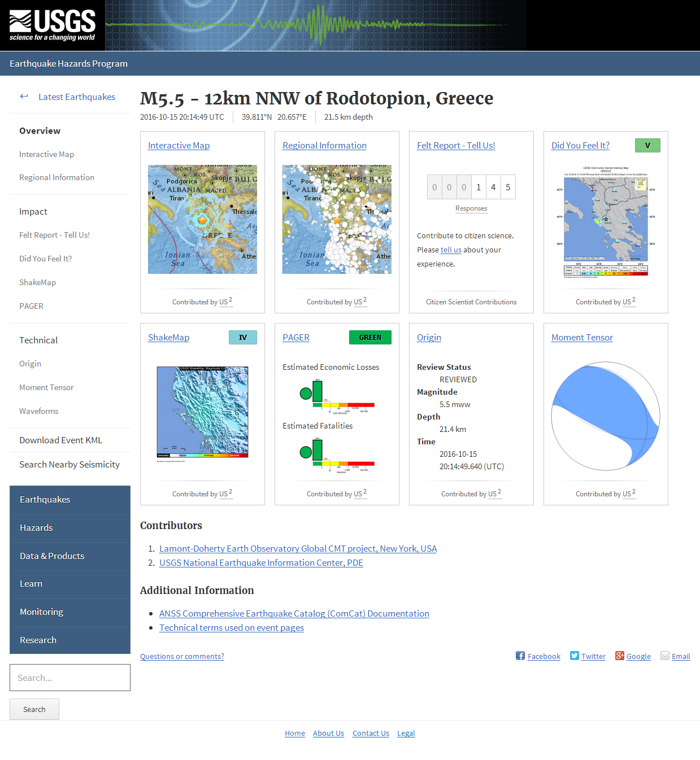
Task: Open the ANSS ComCat Documentation link
Action: [294, 613]
